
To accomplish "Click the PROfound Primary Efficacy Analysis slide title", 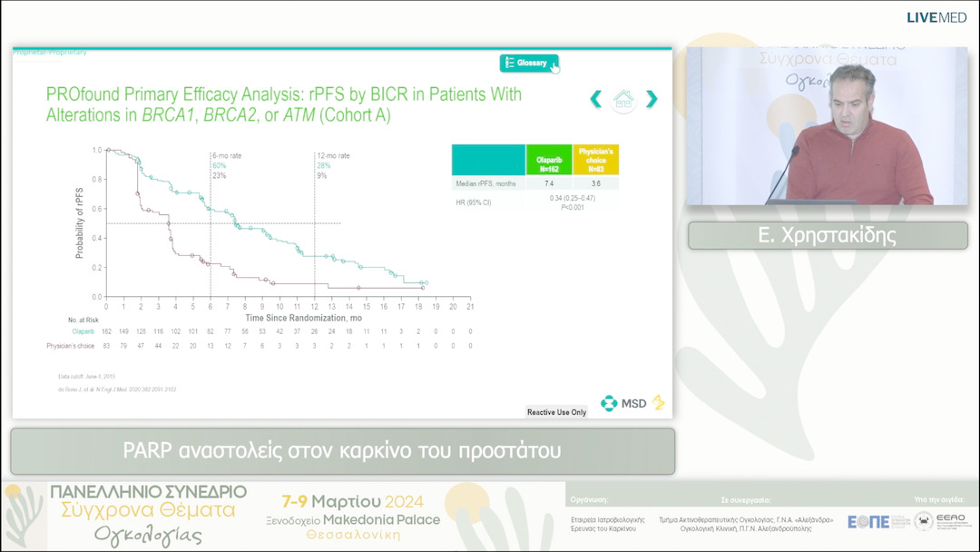I will point(283,104).
